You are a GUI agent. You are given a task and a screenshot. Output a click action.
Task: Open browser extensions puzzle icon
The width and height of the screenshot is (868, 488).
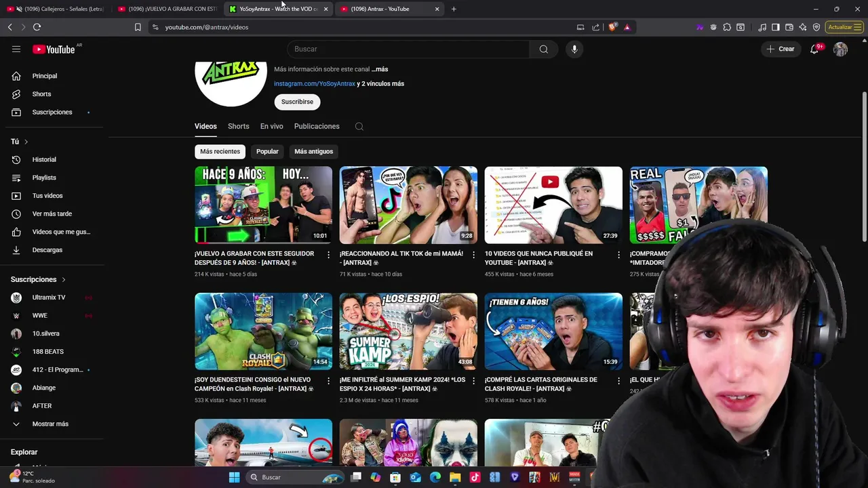pyautogui.click(x=727, y=27)
